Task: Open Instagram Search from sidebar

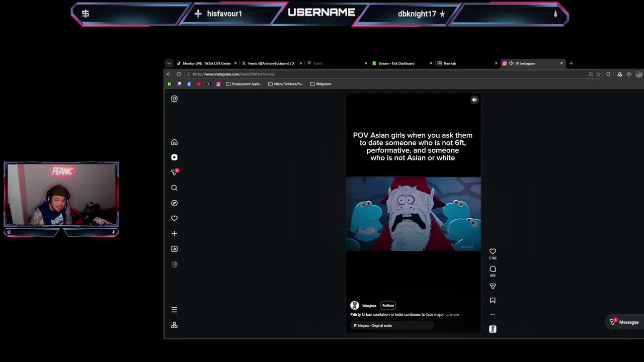Action: tap(174, 188)
